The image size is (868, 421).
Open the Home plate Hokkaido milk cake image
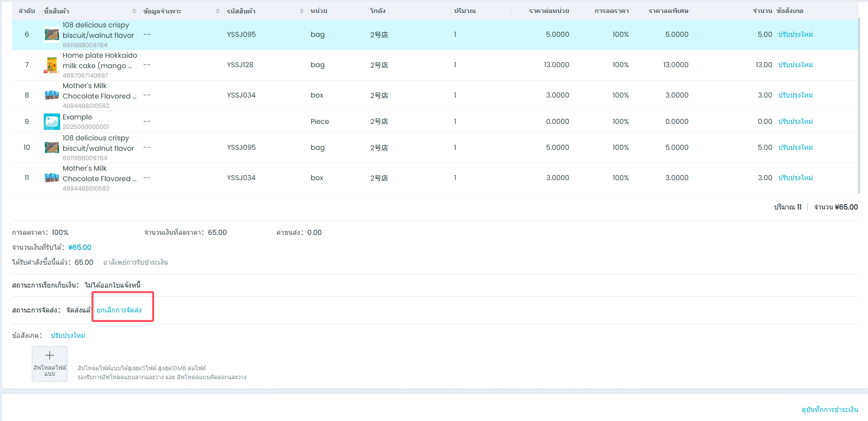point(52,65)
